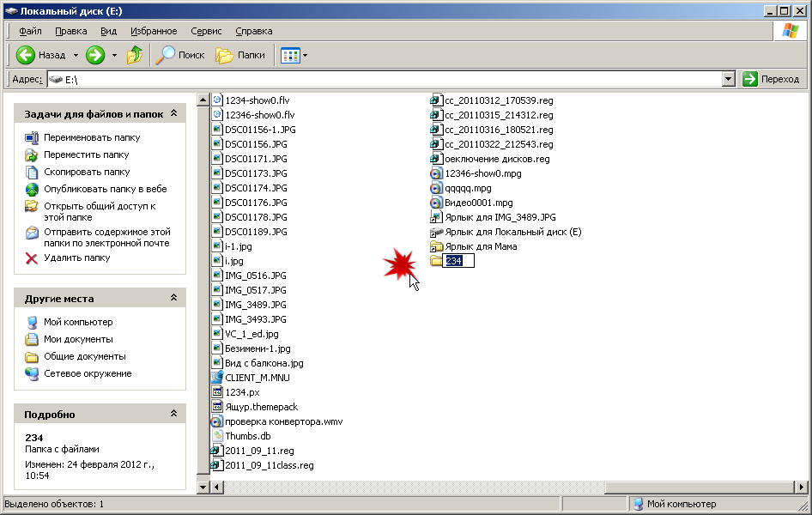Click the icon of 12346-show0.mpg
The image size is (812, 515).
[437, 173]
